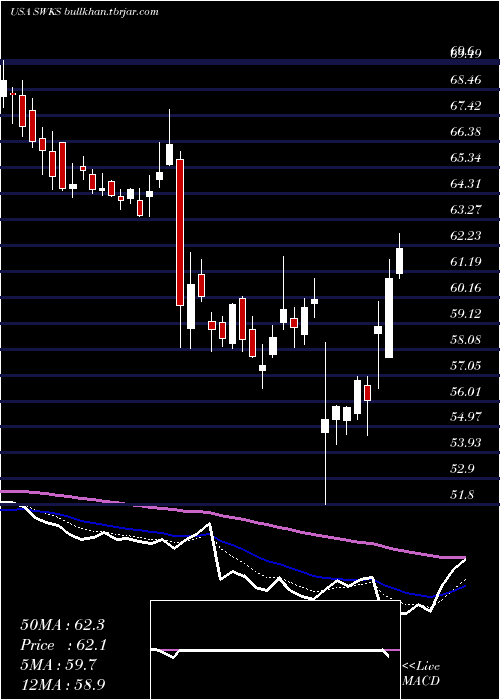Click the 65.34 price axis label

466,158
